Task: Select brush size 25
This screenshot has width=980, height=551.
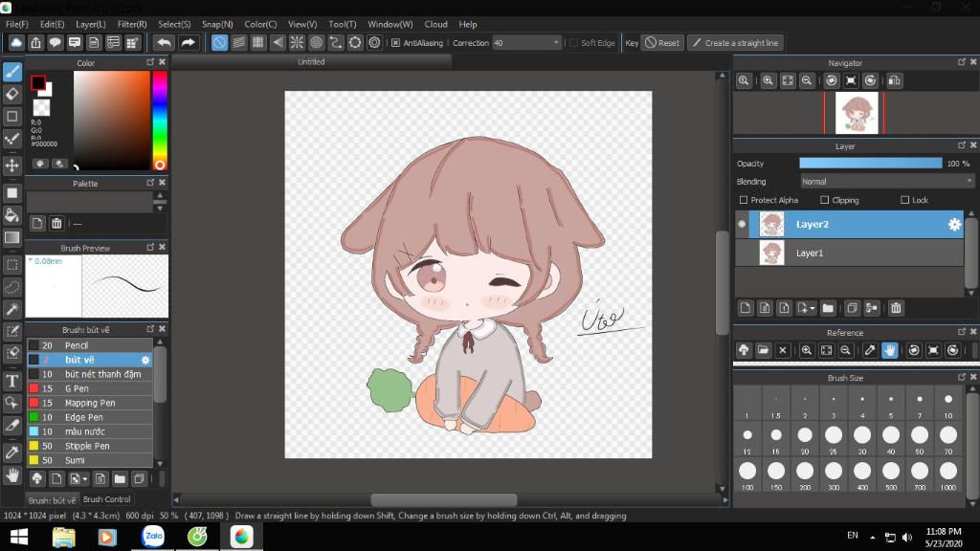Action: pyautogui.click(x=834, y=438)
